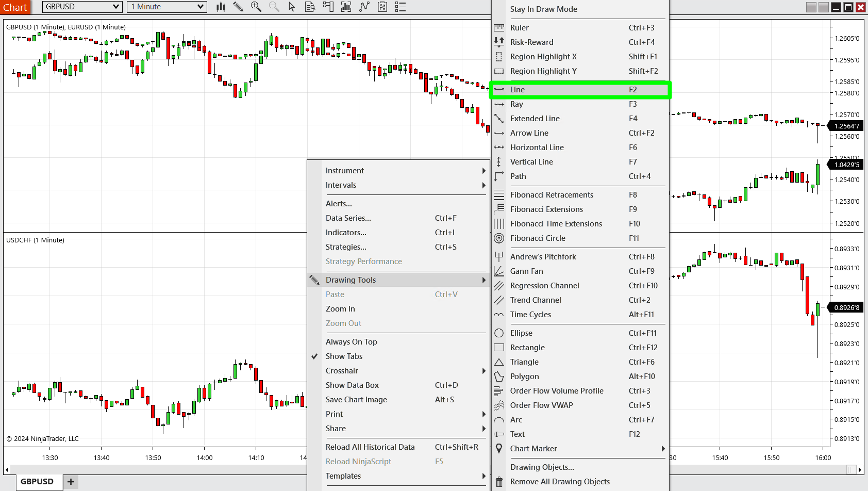
Task: Click the Zoom In magnifier toolbar icon
Action: tap(256, 7)
